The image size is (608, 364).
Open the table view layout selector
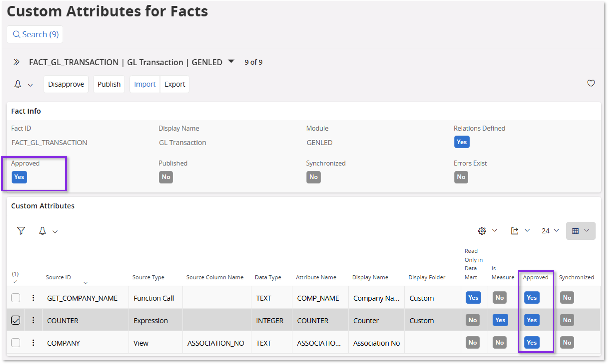[581, 231]
